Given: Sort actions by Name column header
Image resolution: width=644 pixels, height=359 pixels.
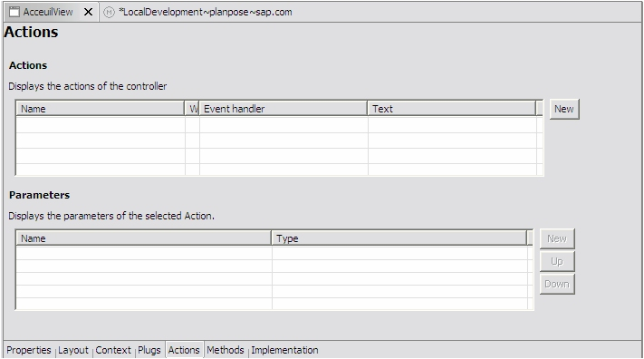Looking at the screenshot, I should click(101, 109).
